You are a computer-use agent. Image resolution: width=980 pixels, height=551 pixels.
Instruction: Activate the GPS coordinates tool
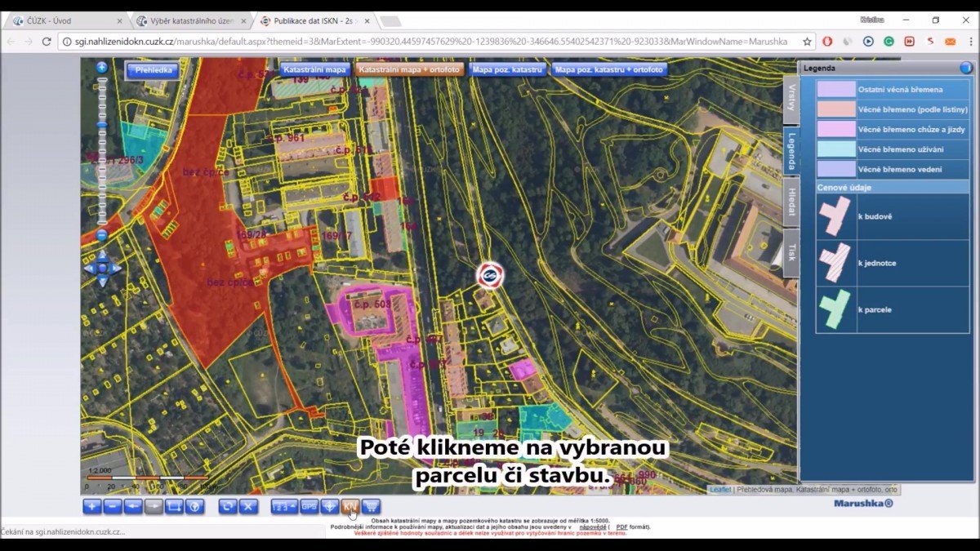310,506
